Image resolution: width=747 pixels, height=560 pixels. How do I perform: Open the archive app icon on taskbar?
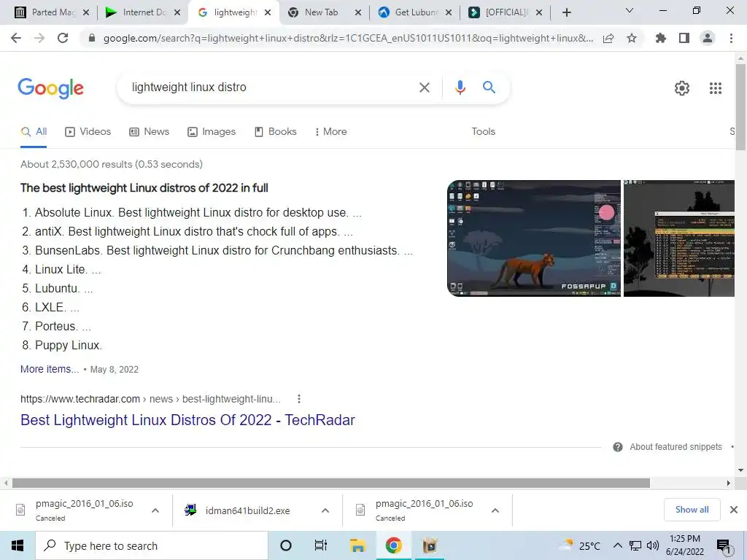(x=430, y=545)
